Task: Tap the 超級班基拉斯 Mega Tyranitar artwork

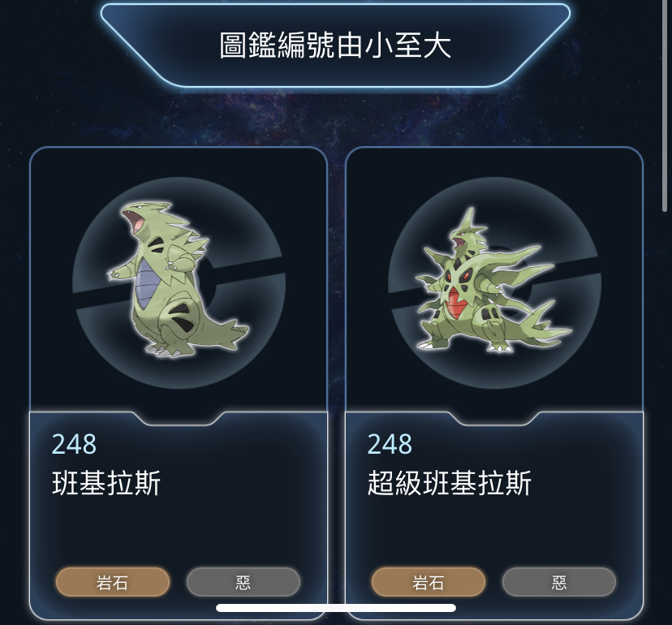Action: click(x=493, y=280)
